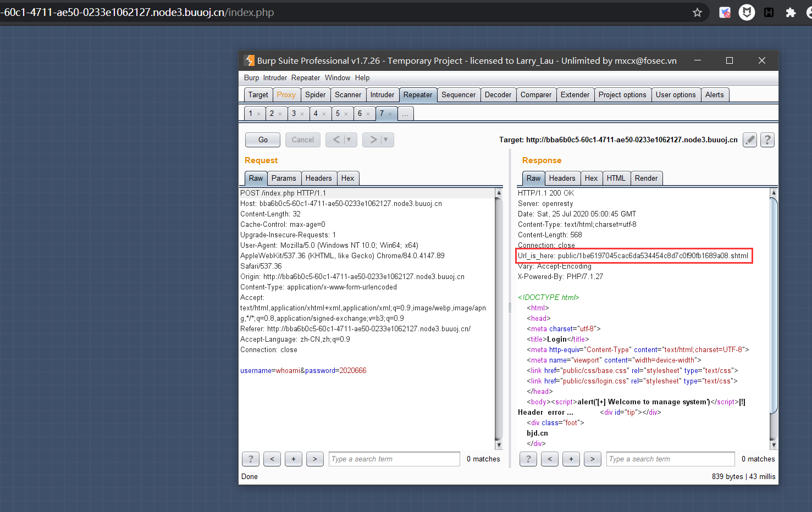Click the puzzle-piece extension icon in browser toolbar
This screenshot has width=812, height=512.
[790, 12]
